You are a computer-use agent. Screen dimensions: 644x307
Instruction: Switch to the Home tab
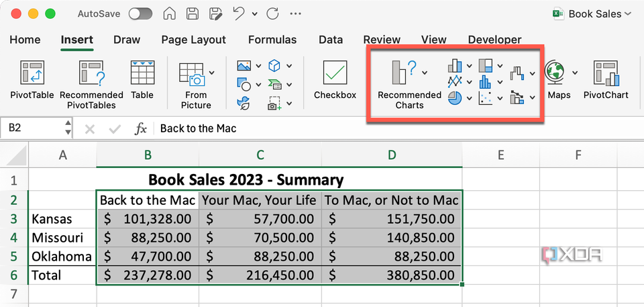click(x=25, y=40)
